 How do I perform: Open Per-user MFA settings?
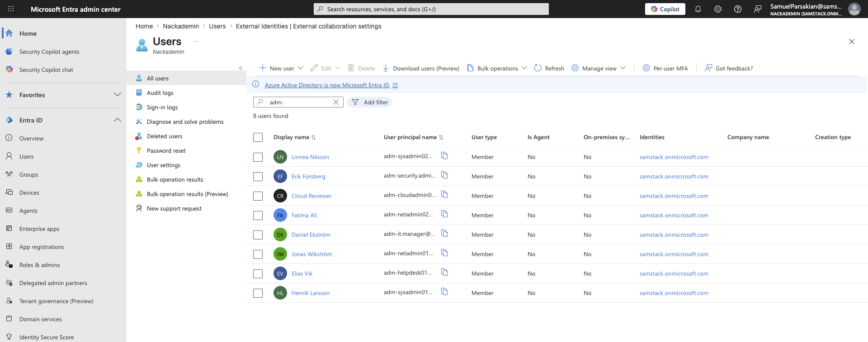point(665,68)
